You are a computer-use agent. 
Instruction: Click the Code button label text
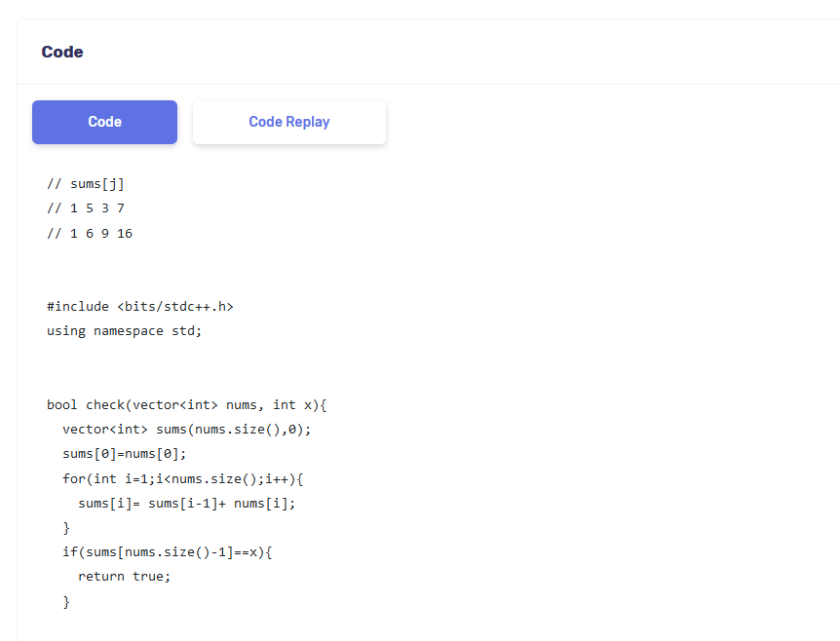click(104, 121)
